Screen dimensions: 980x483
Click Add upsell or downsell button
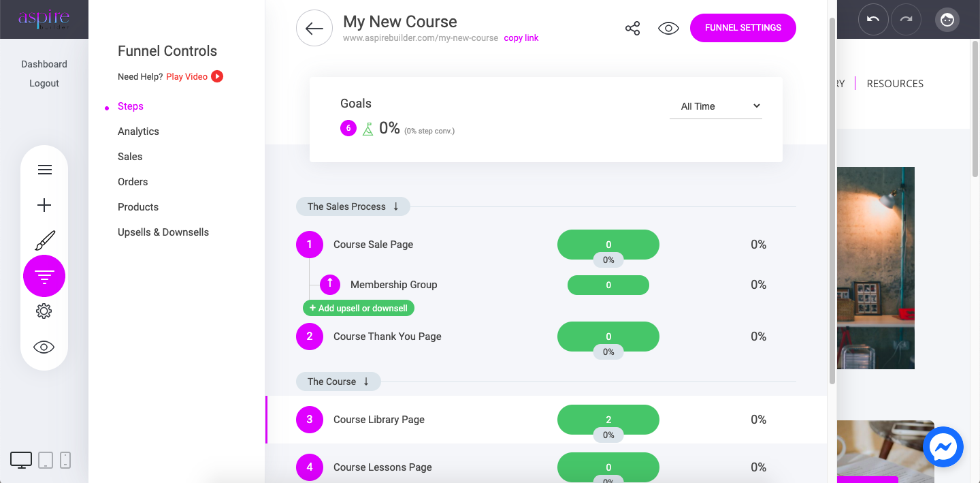(x=359, y=308)
